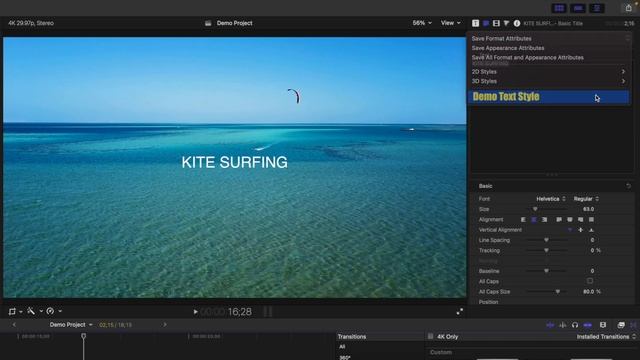This screenshot has height=360, width=640.
Task: Adjust the Line Spacing slider
Action: tap(547, 240)
